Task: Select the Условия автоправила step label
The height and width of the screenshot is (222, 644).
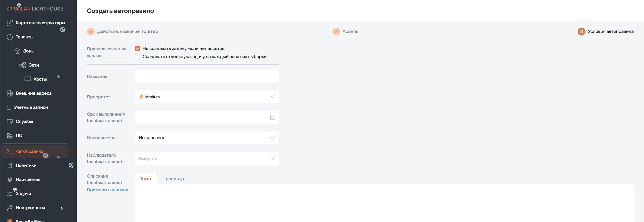Action: coord(611,32)
